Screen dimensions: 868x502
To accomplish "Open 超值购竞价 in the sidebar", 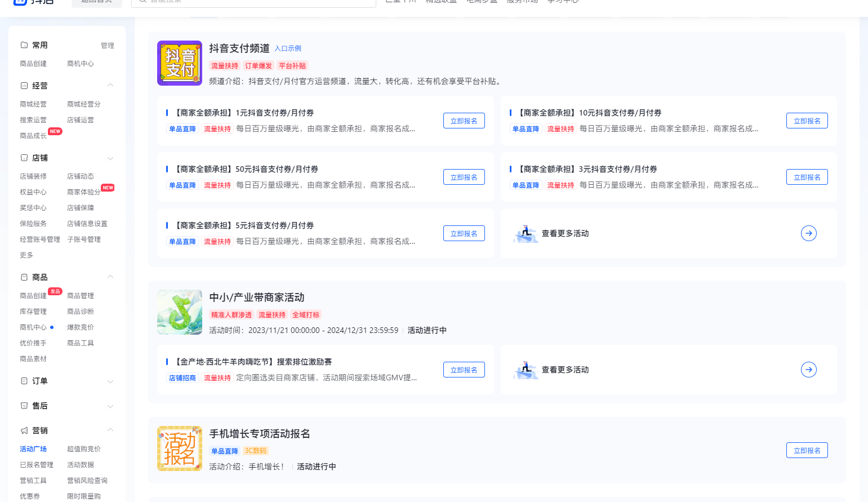I will tap(84, 449).
